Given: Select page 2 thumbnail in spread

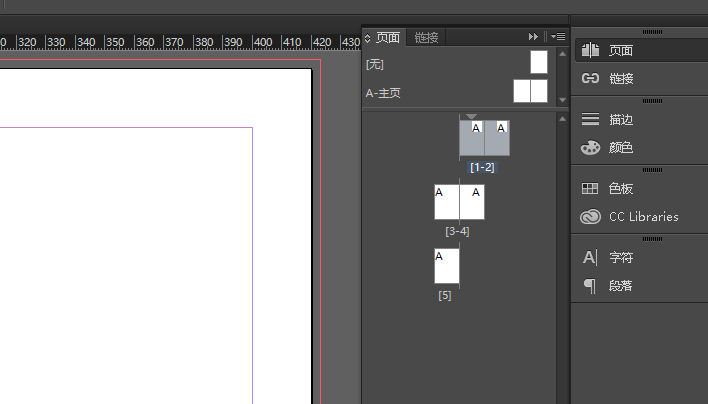Looking at the screenshot, I should (x=497, y=138).
